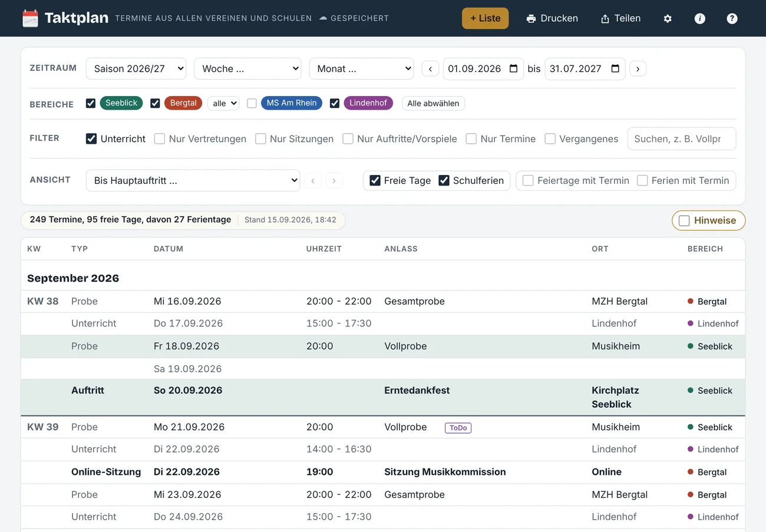Click the Lindenhof purple area tag

click(368, 103)
